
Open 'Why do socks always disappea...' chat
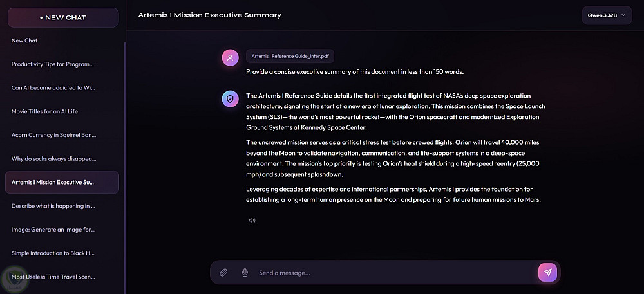coord(53,158)
